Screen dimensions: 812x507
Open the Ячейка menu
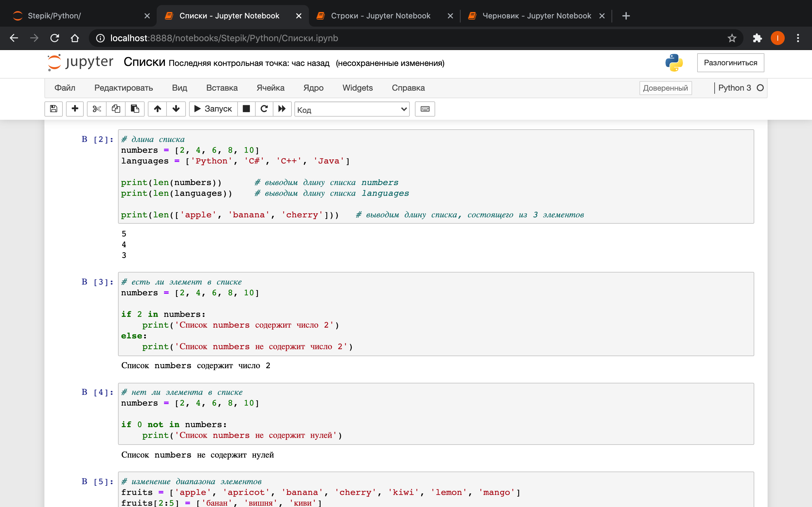click(x=270, y=88)
